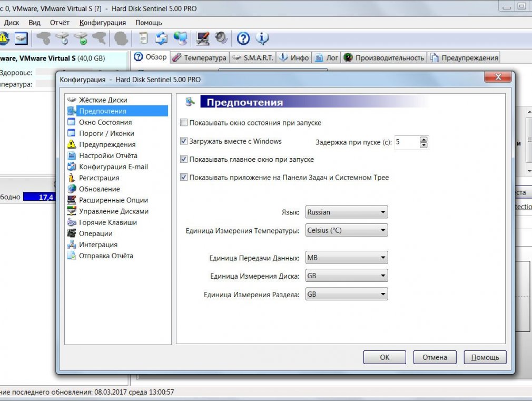Confirm settings with the OK button
The width and height of the screenshot is (532, 401).
click(x=385, y=357)
